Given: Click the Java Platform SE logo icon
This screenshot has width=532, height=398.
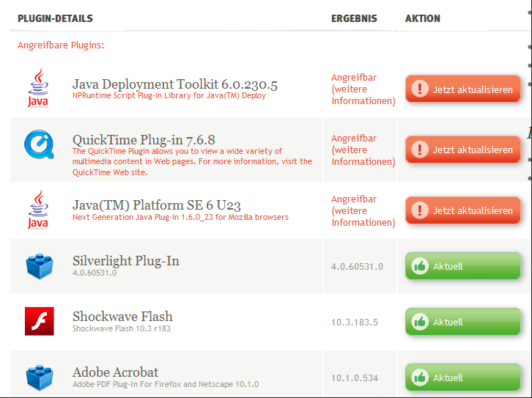Looking at the screenshot, I should [38, 210].
